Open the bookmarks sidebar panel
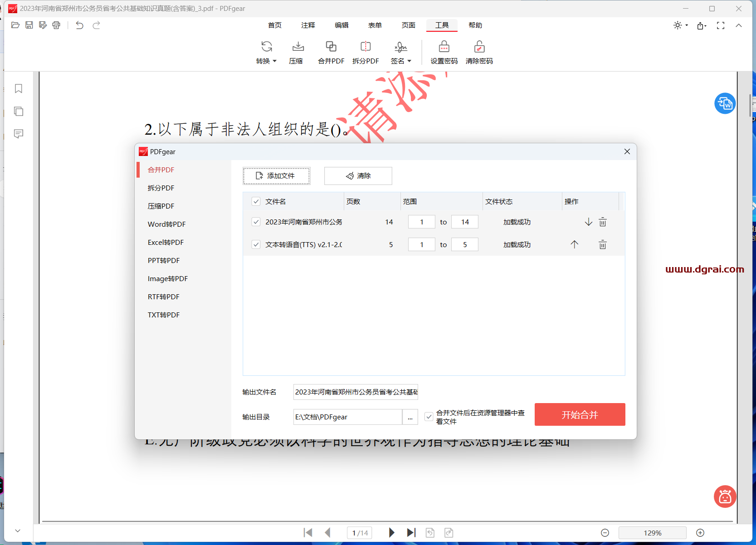The image size is (756, 545). click(19, 88)
